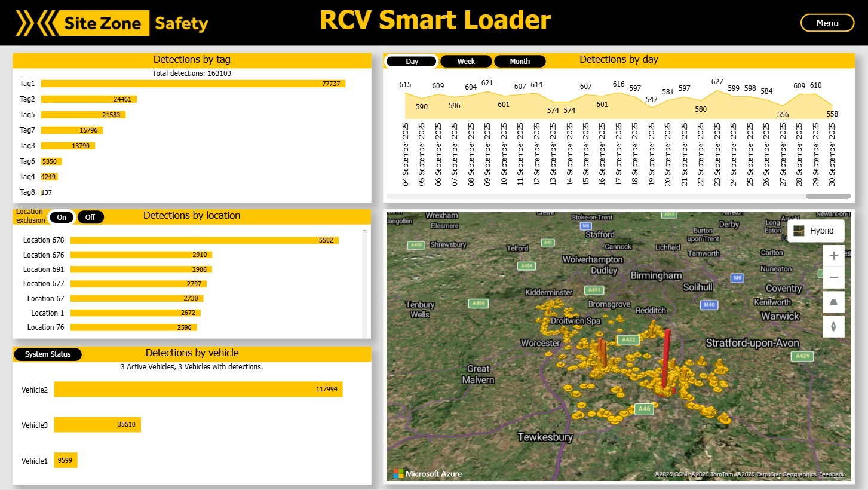Viewport: 868px width, 490px height.
Task: Switch detections chart to Week
Action: 466,62
